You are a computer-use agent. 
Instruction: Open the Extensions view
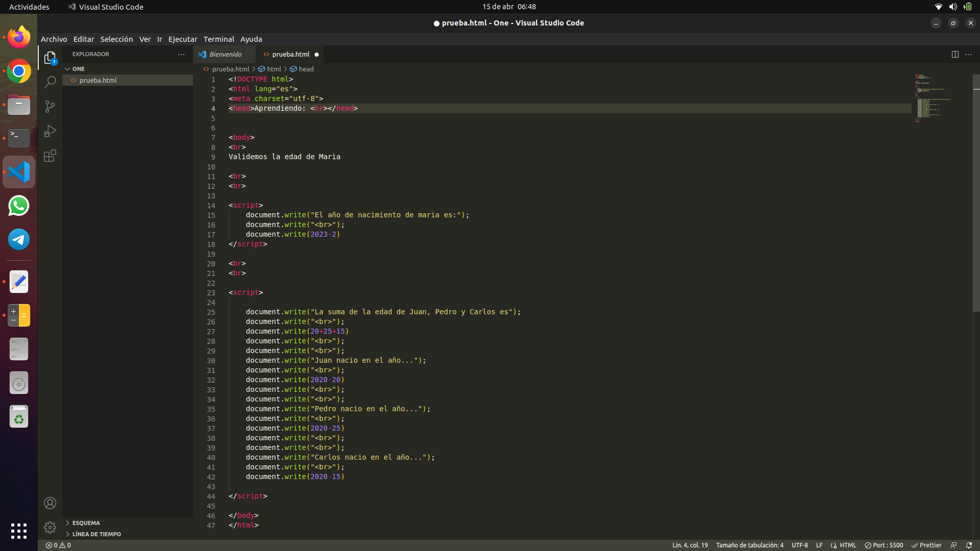coord(50,156)
